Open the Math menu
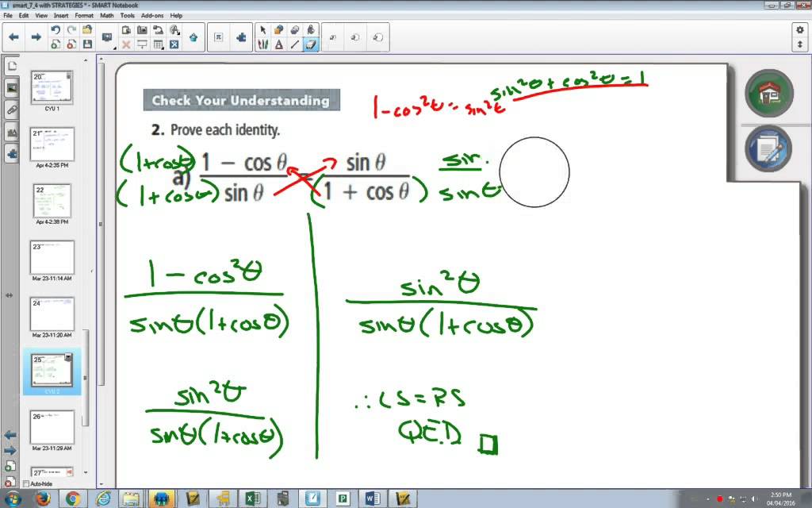812x508 pixels. click(107, 16)
